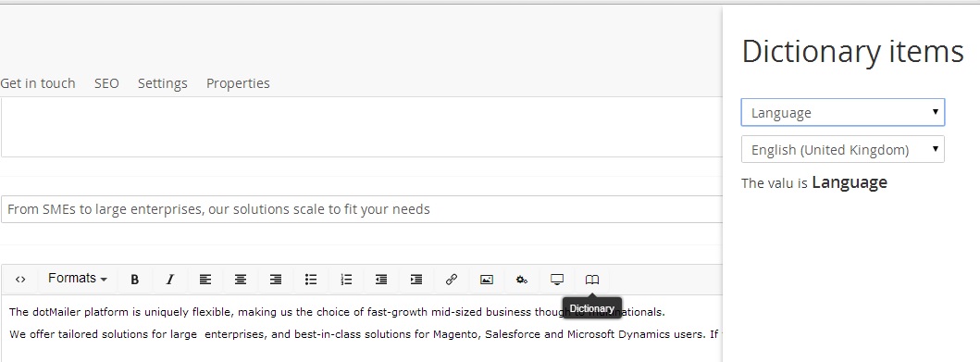Viewport: 980px width, 362px height.
Task: Toggle bold formatting
Action: [134, 280]
